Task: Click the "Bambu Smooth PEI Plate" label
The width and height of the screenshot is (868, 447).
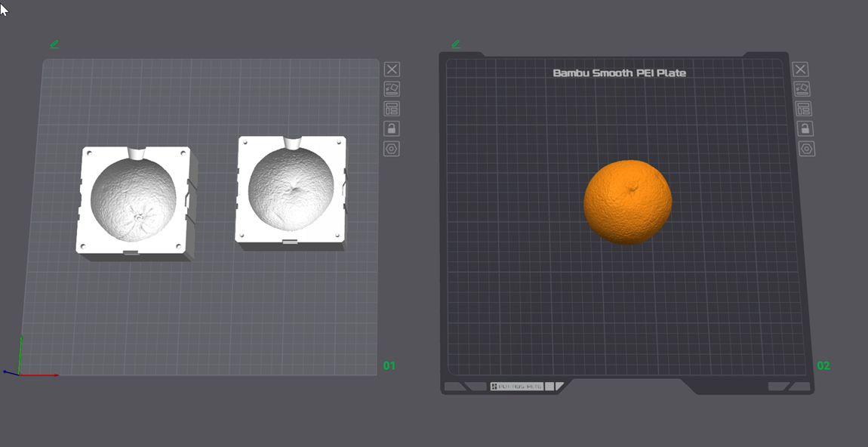Action: (x=620, y=73)
